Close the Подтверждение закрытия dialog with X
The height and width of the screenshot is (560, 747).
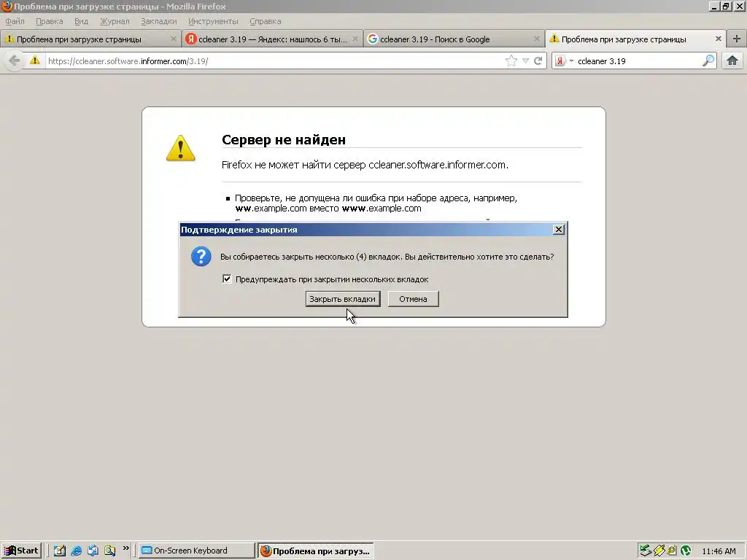(x=558, y=230)
